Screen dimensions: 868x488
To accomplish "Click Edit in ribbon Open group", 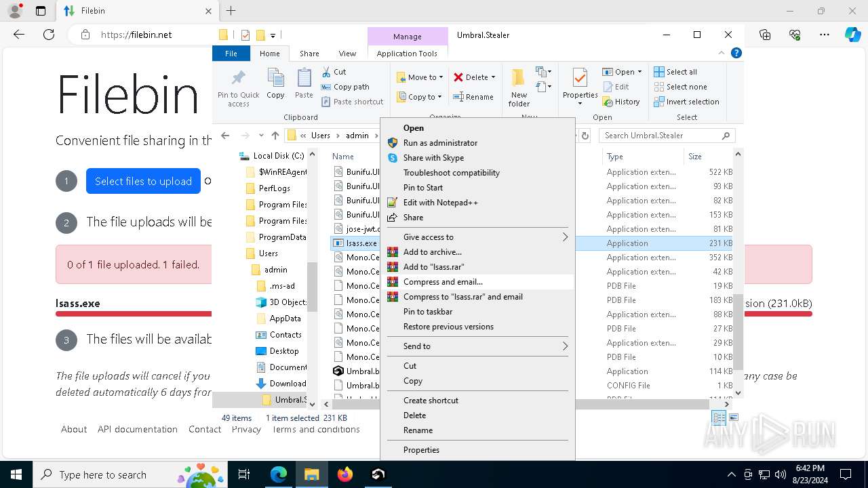I will (x=616, y=87).
